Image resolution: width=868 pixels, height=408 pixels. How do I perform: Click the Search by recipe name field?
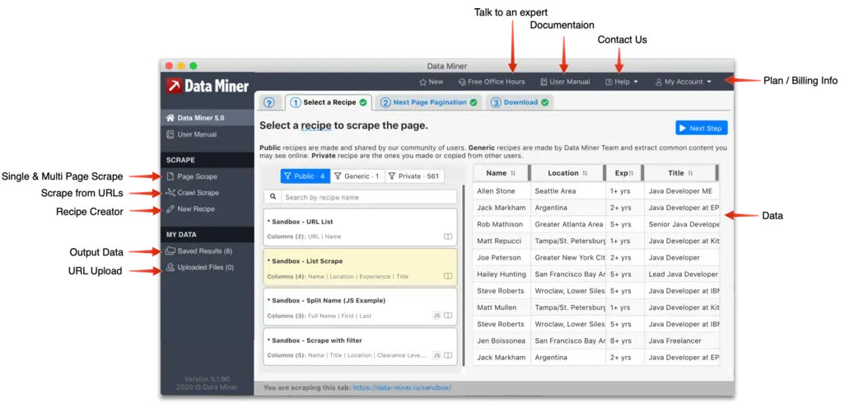pyautogui.click(x=369, y=197)
